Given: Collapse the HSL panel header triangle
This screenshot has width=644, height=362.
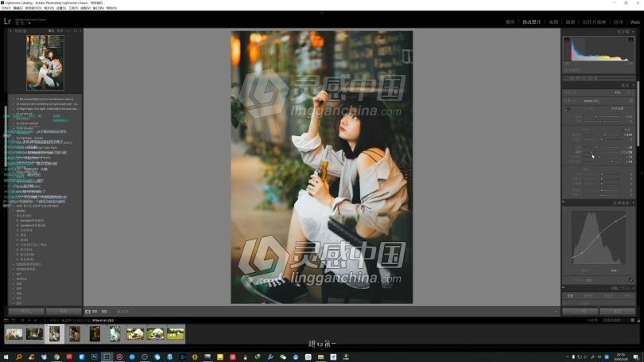Looking at the screenshot, I should click(x=634, y=288).
